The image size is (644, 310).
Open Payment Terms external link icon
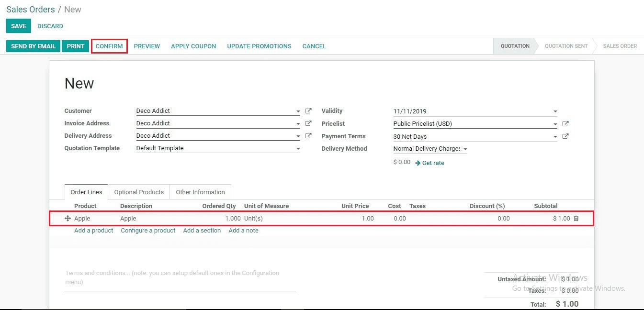[565, 136]
